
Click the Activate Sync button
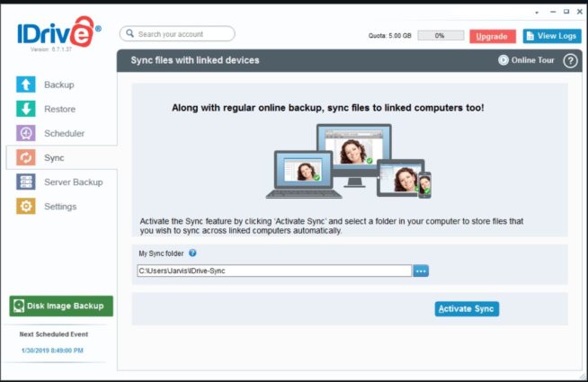point(467,309)
